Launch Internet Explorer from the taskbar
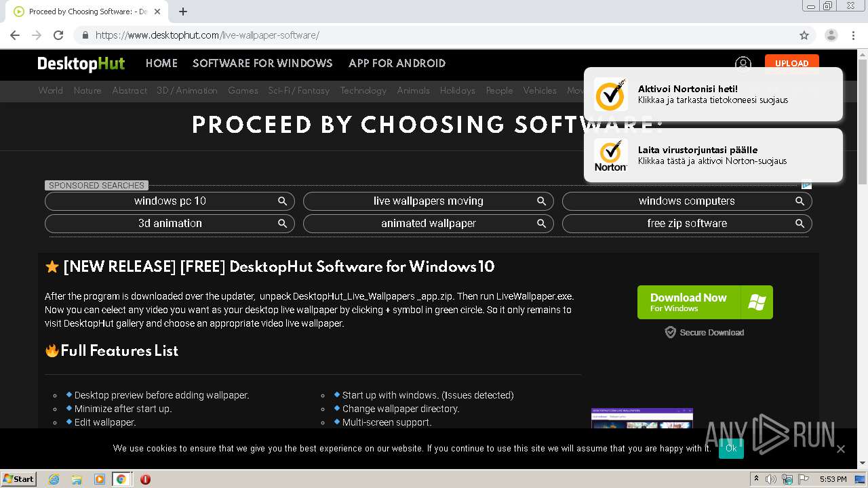Viewport: 868px width, 488px height. [54, 479]
